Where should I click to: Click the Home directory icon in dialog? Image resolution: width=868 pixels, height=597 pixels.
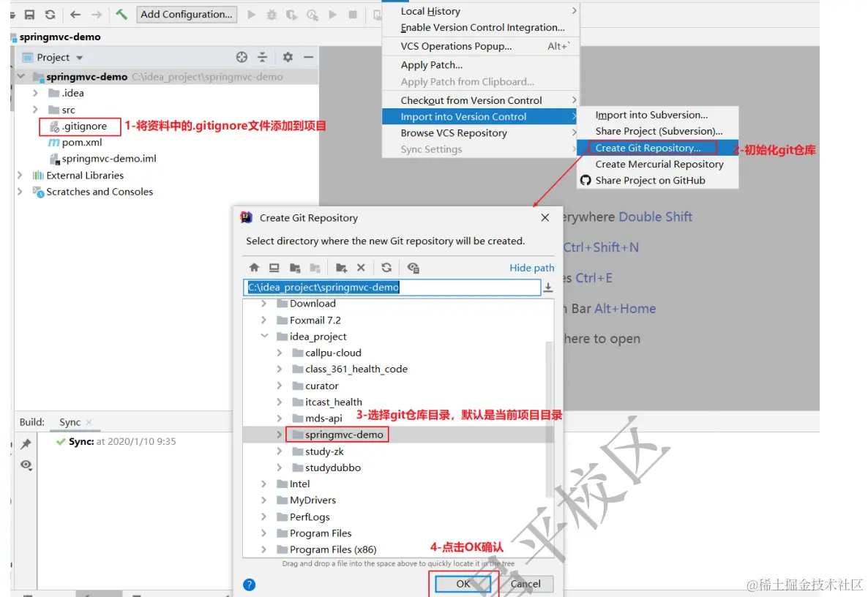pyautogui.click(x=254, y=268)
